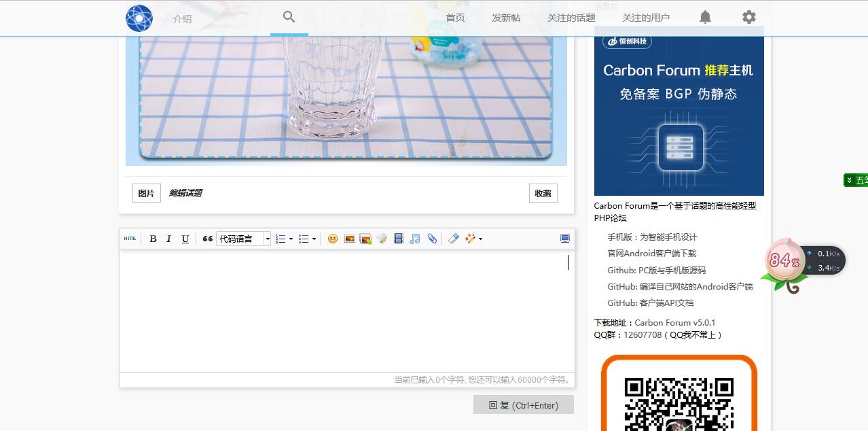Open GitHub: 编译自己网站的Android客户端 link

pos(680,286)
